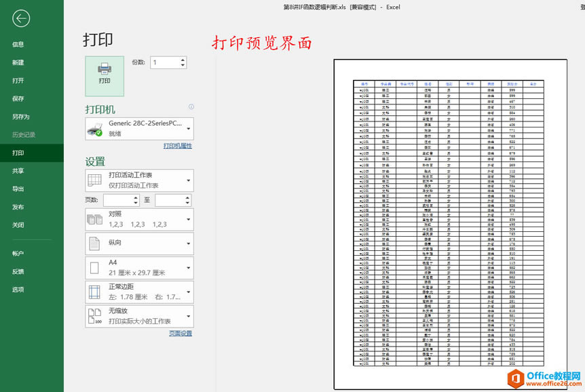Select 另存为 in the sidebar
The height and width of the screenshot is (392, 585).
(32, 117)
